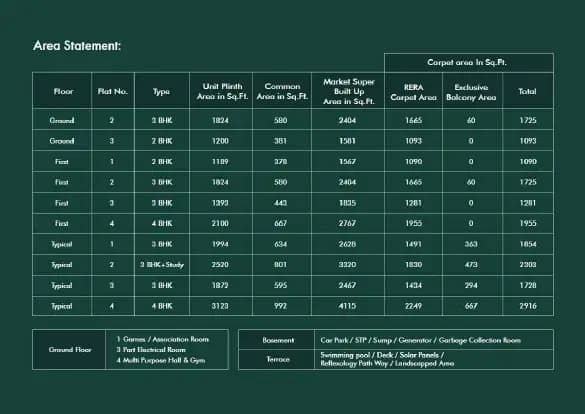Click balcony area value 294
The height and width of the screenshot is (414, 585).
click(471, 285)
